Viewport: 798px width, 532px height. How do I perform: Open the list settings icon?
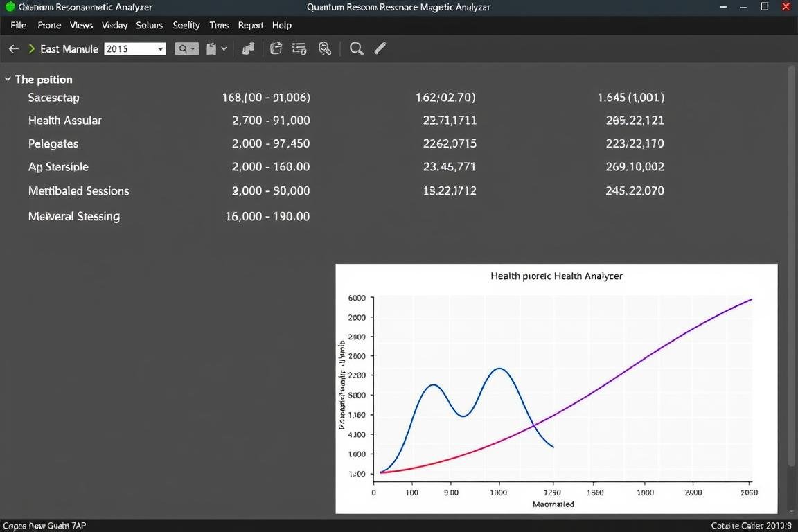click(299, 48)
